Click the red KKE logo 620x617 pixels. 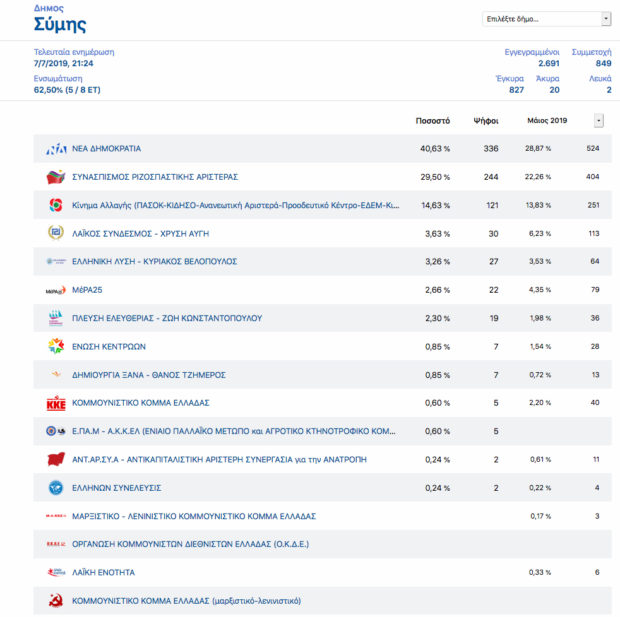(x=56, y=403)
